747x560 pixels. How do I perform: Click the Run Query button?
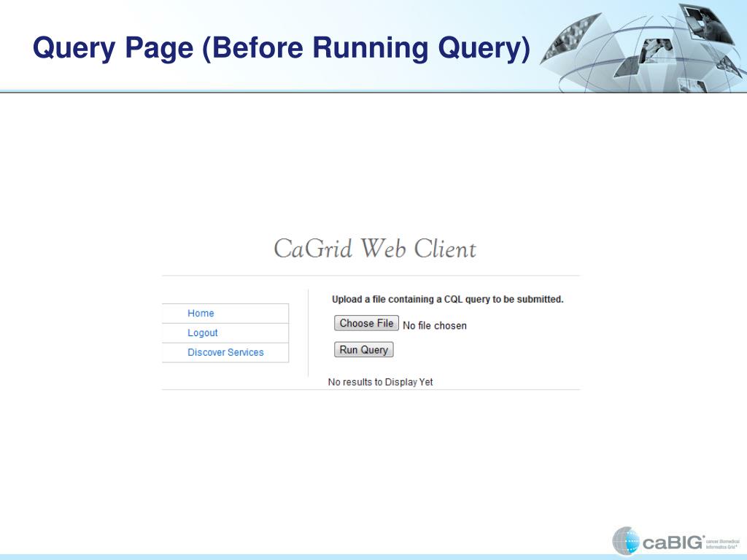[363, 350]
